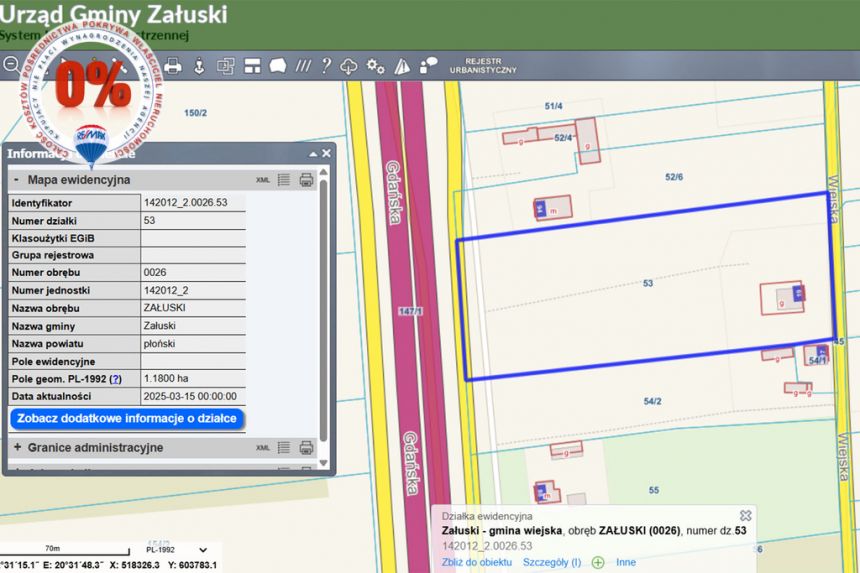
Task: Click parcel label 54/2 on the map
Action: (652, 401)
